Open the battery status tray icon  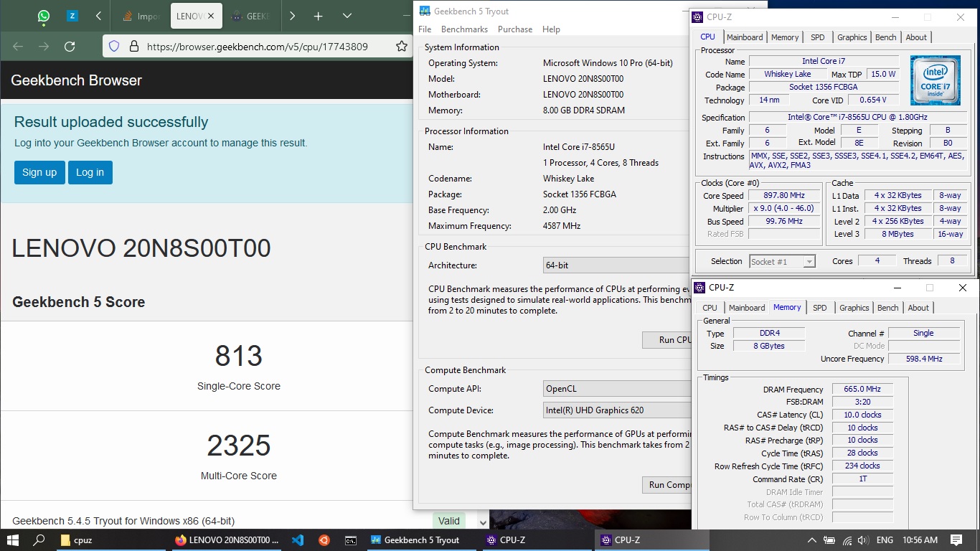click(829, 540)
